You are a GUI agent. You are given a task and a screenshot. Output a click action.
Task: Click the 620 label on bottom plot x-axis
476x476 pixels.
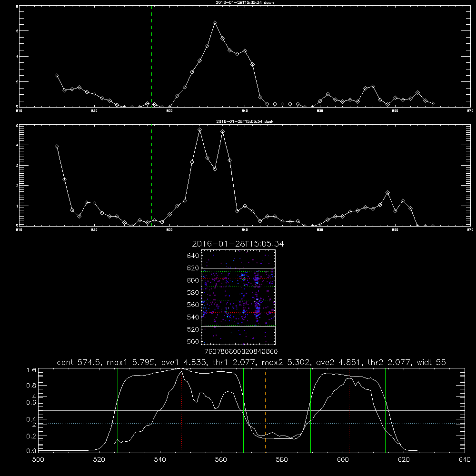click(x=404, y=460)
